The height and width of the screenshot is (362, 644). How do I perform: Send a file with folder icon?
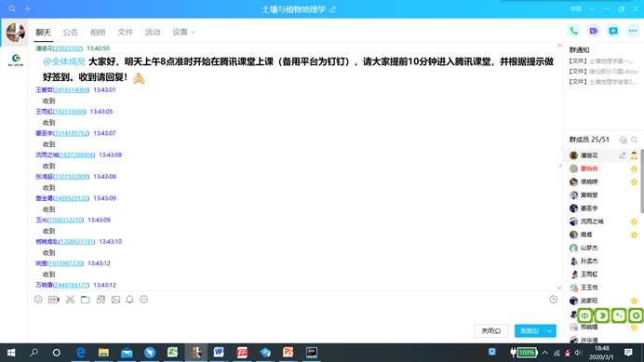(x=86, y=300)
